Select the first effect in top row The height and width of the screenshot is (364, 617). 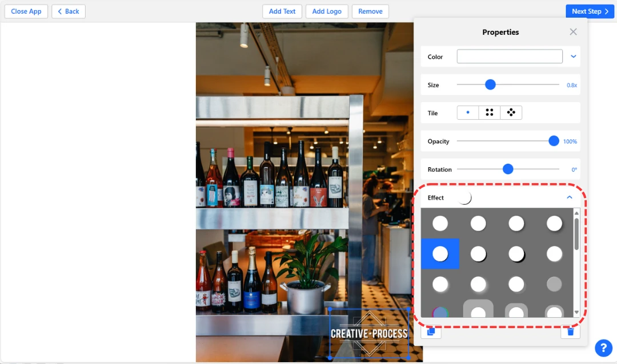pos(440,224)
